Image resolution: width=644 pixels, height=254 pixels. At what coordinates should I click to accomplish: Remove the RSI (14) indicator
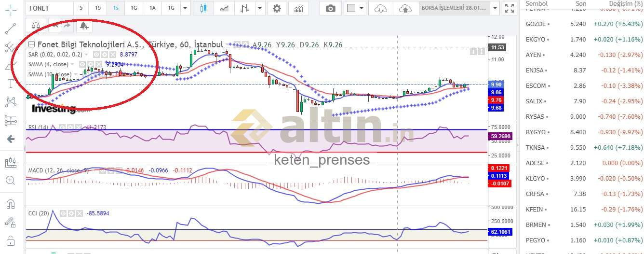tap(78, 127)
